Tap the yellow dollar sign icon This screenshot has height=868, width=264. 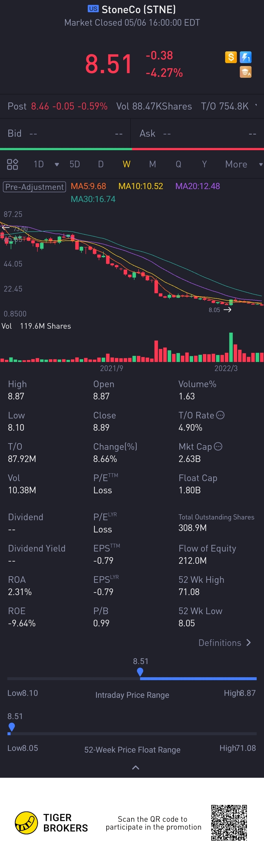(x=231, y=57)
